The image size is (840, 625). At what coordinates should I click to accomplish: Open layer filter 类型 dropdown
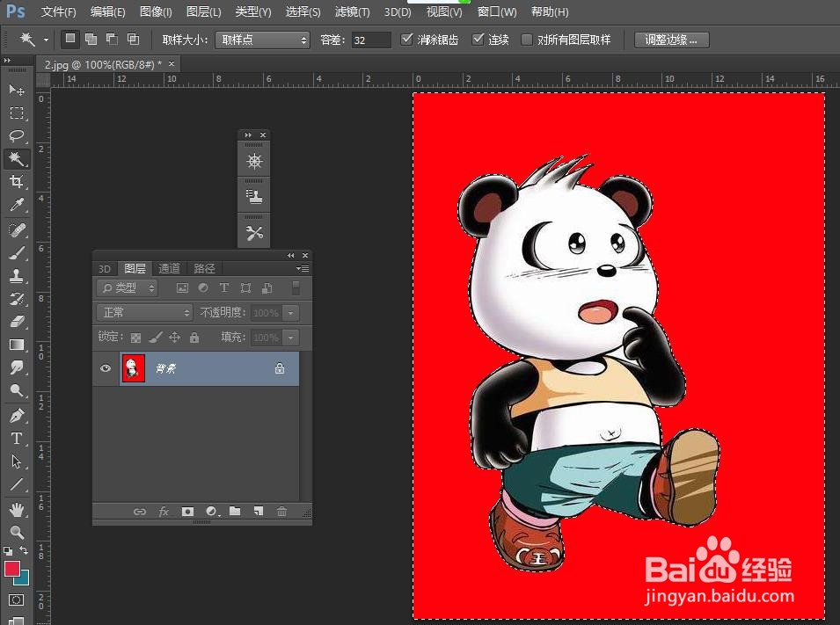[127, 288]
